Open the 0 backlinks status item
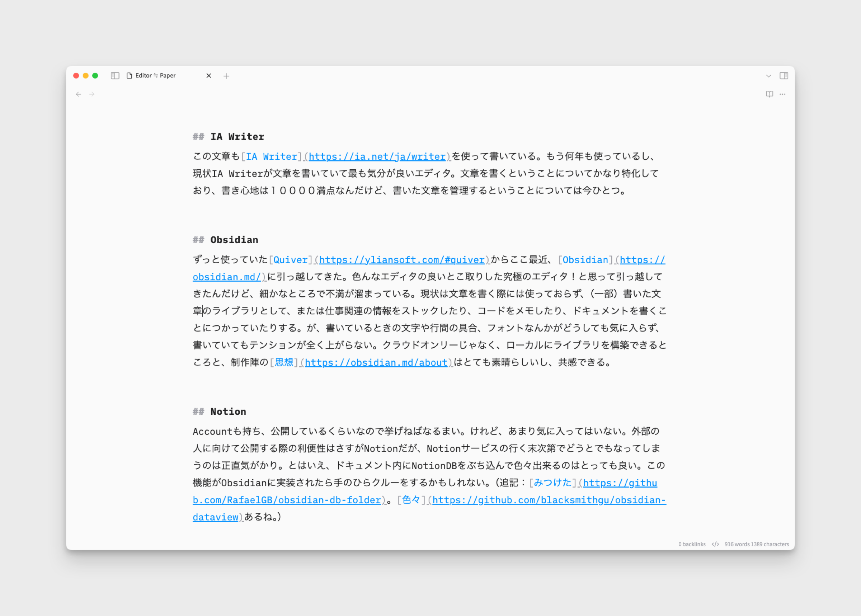Screen dimensions: 861x616 coord(692,544)
